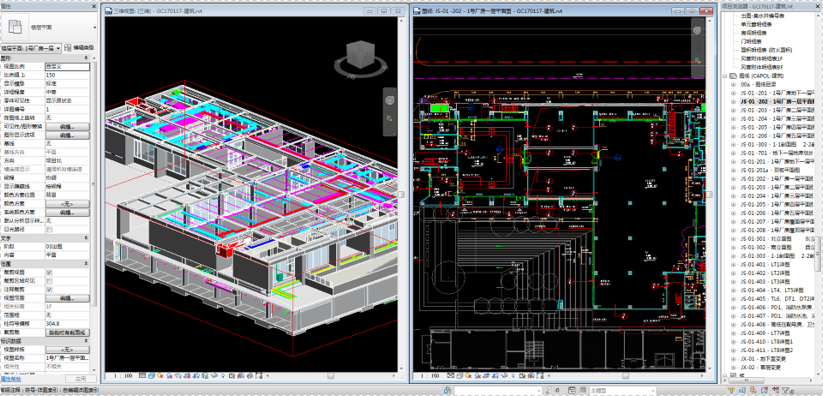Open the type selector dropdown arrow
823x396 pixels.
(95, 27)
